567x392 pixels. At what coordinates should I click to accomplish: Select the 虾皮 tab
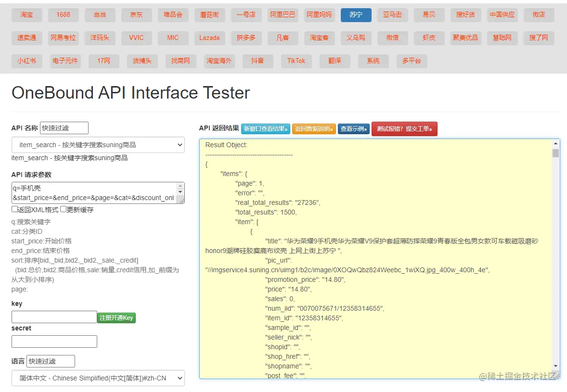(429, 38)
